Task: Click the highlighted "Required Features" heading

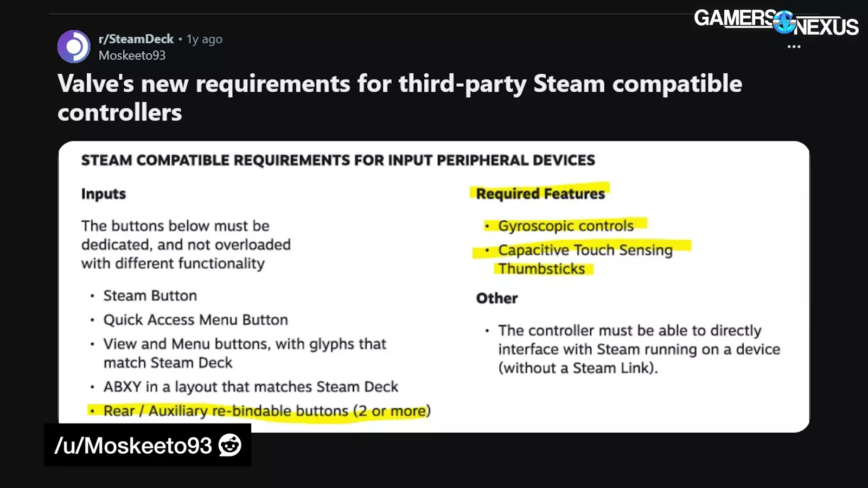Action: tap(540, 194)
